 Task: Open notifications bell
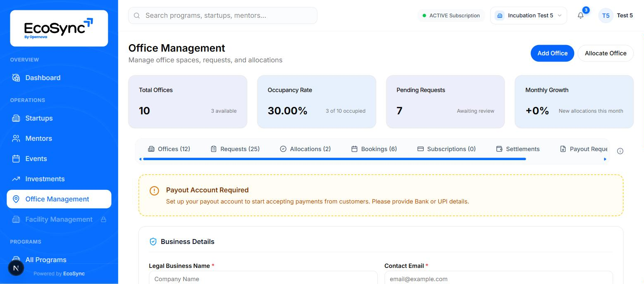(581, 16)
